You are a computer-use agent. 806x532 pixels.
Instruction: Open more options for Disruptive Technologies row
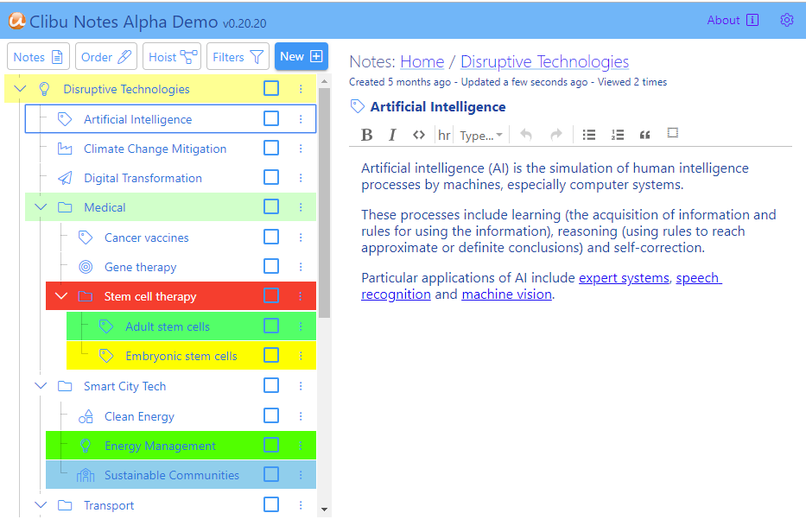(x=301, y=89)
